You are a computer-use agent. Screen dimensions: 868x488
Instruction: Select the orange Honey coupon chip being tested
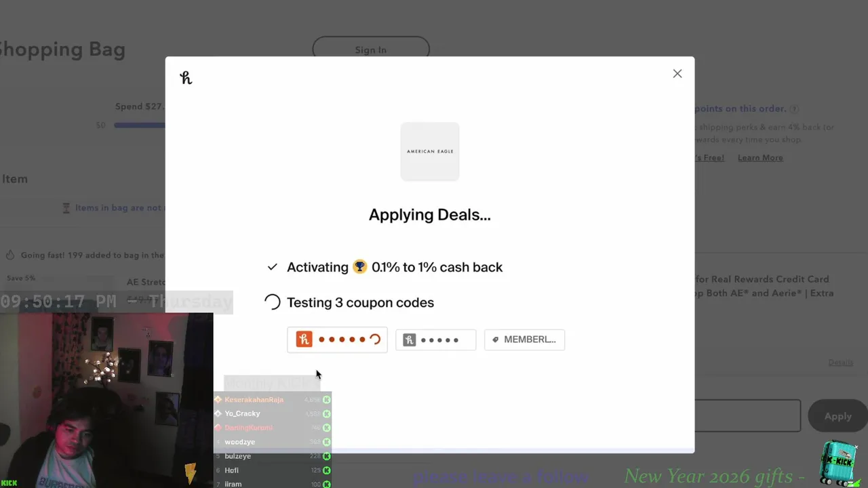click(337, 340)
